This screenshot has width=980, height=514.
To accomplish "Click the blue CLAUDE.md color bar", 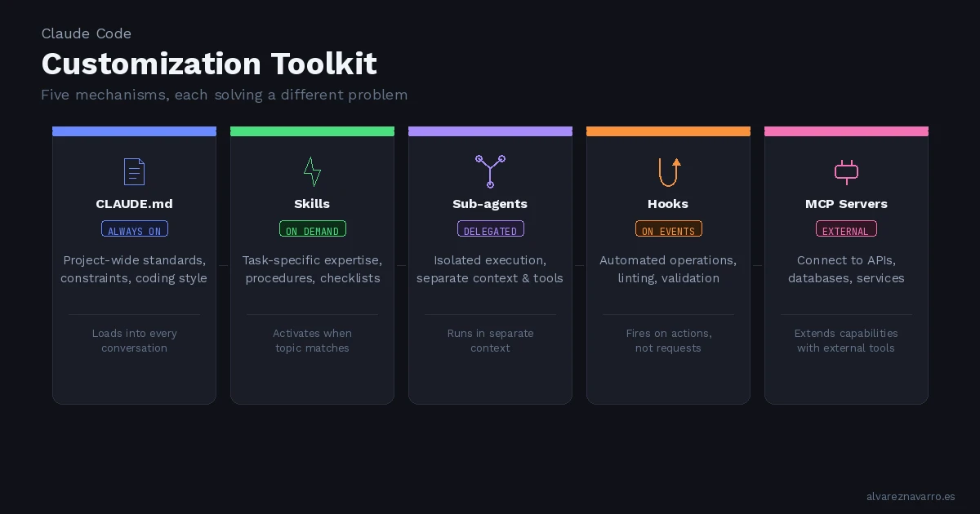I will (134, 131).
